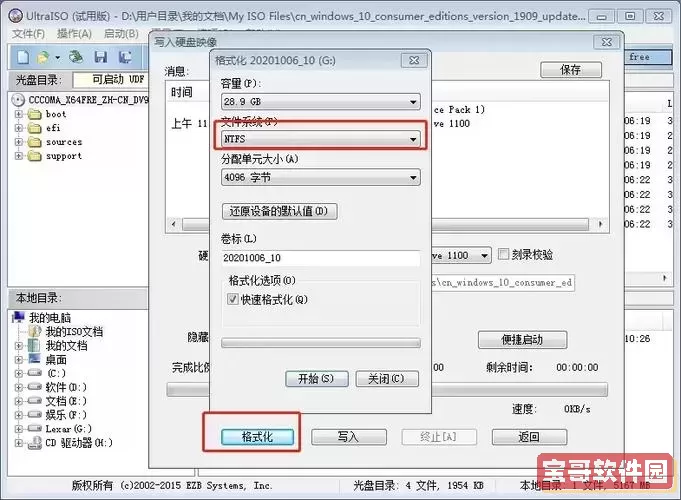Open the 启动(B) menu
Screen dimensions: 681x500
click(x=121, y=33)
